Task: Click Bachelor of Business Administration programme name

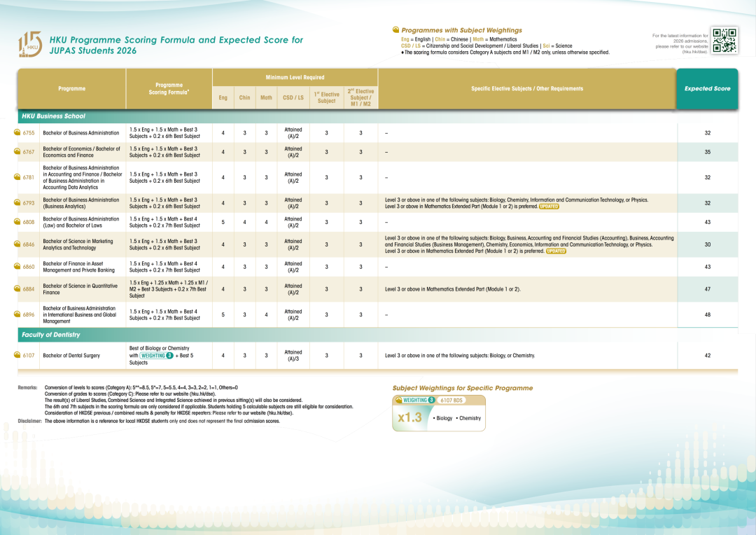Action: coord(81,133)
